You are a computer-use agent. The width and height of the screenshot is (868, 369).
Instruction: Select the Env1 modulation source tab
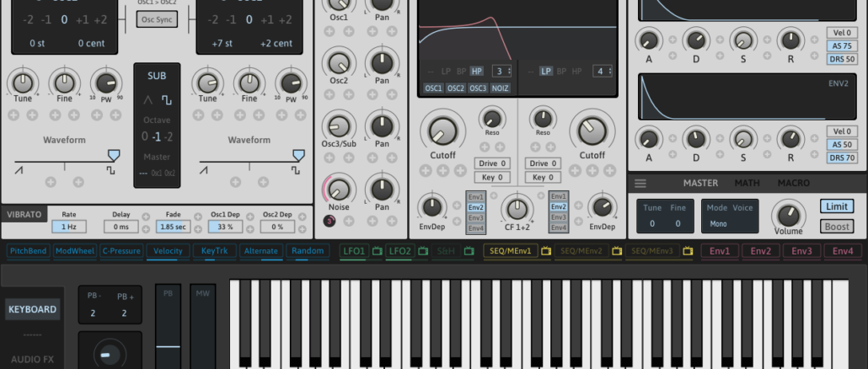(x=721, y=251)
